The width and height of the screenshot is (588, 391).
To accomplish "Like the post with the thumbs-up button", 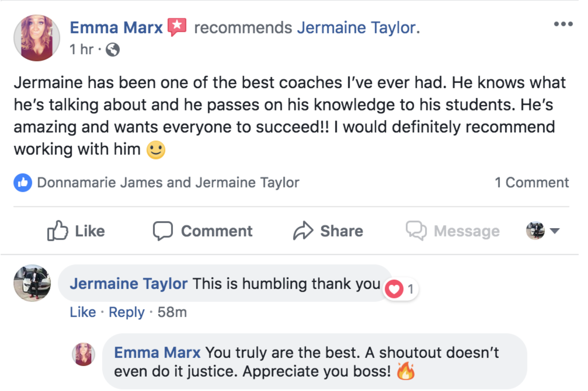I will point(76,231).
